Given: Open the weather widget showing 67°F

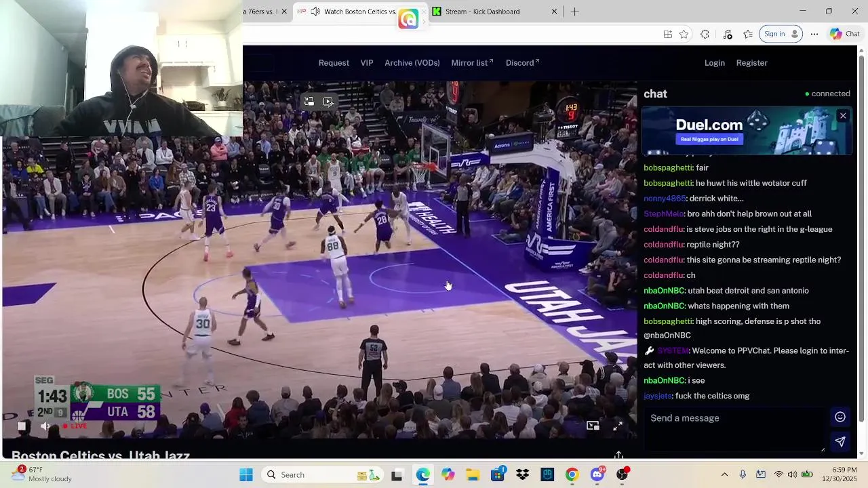Looking at the screenshot, I should pyautogui.click(x=42, y=474).
